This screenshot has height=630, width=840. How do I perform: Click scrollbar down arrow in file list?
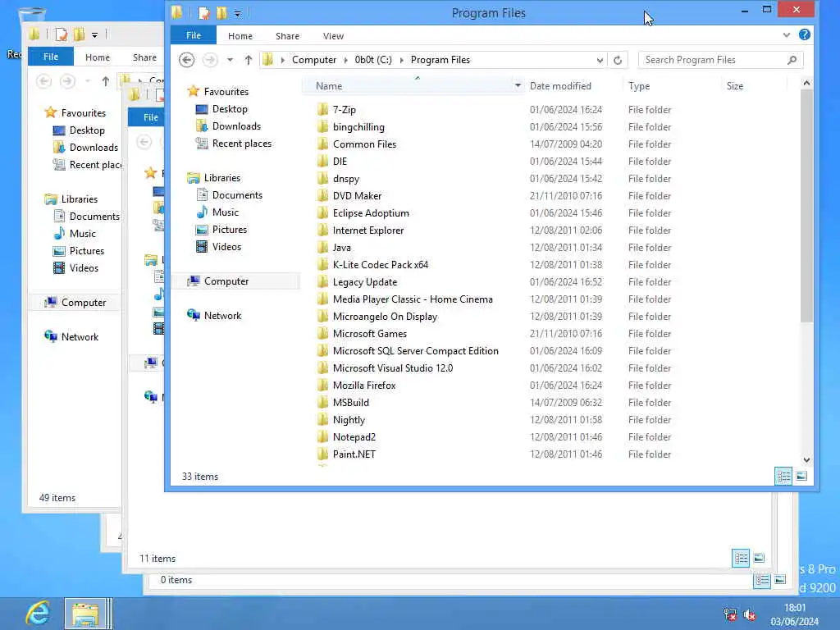(x=806, y=460)
